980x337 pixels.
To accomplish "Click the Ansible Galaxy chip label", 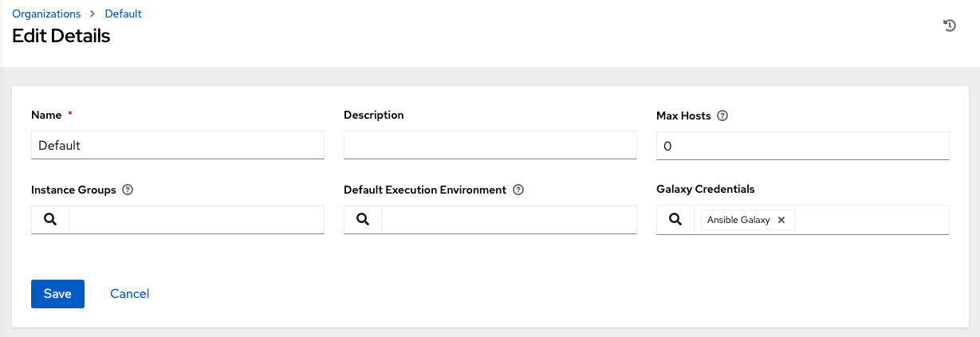I will point(738,220).
